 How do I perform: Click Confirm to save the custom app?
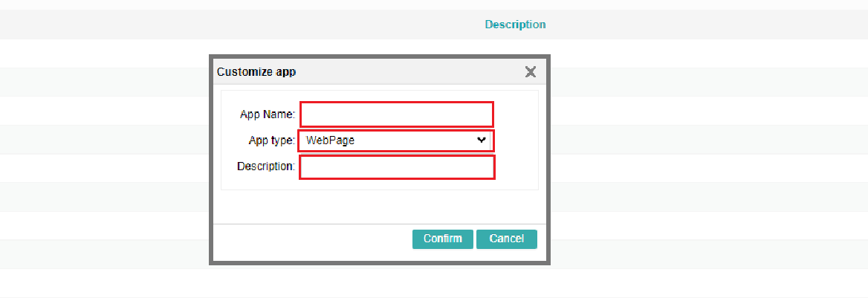pyautogui.click(x=442, y=239)
